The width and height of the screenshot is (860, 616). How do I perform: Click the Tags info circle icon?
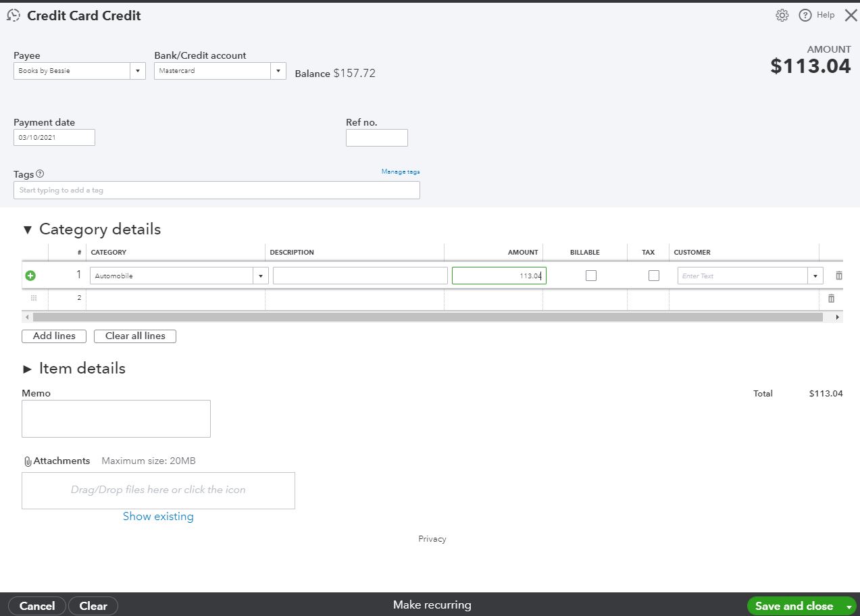coord(41,173)
